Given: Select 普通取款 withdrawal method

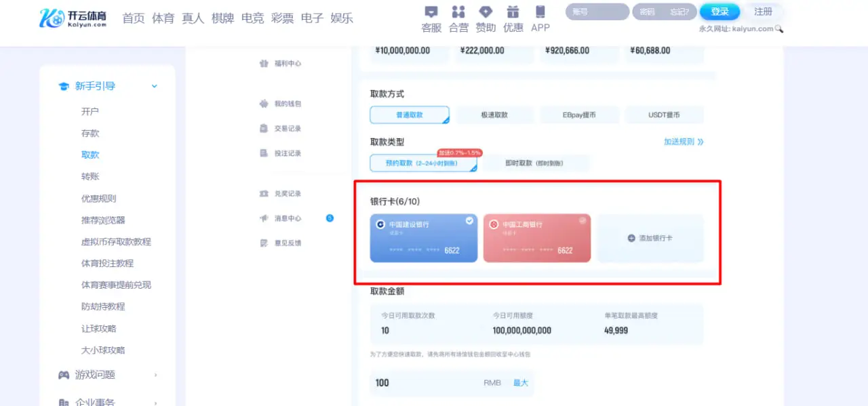Looking at the screenshot, I should (x=409, y=115).
